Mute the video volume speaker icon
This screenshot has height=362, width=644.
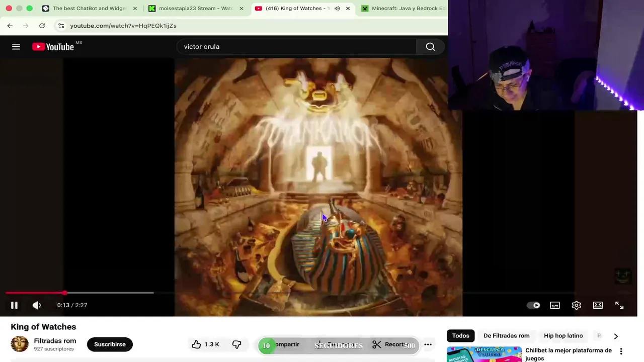pyautogui.click(x=37, y=305)
